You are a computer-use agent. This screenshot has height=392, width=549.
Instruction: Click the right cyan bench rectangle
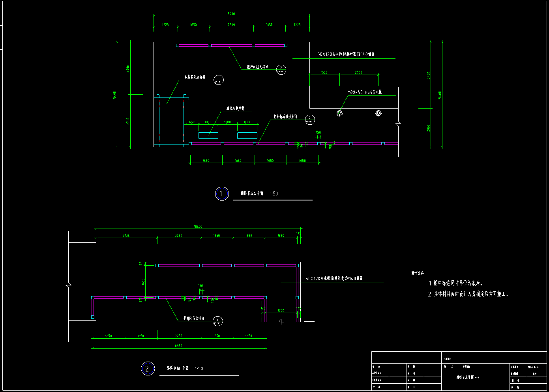[247, 135]
